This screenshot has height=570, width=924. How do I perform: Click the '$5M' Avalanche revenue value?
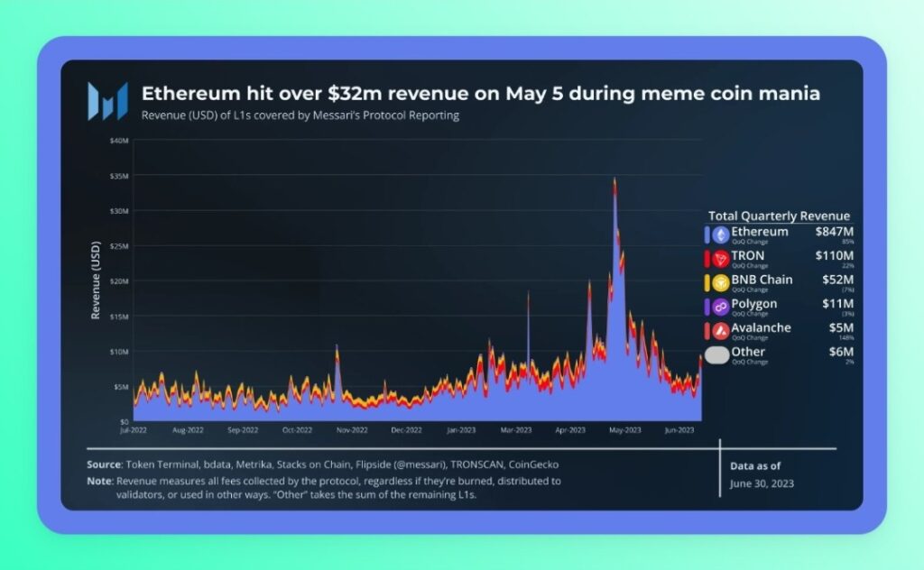tap(841, 328)
